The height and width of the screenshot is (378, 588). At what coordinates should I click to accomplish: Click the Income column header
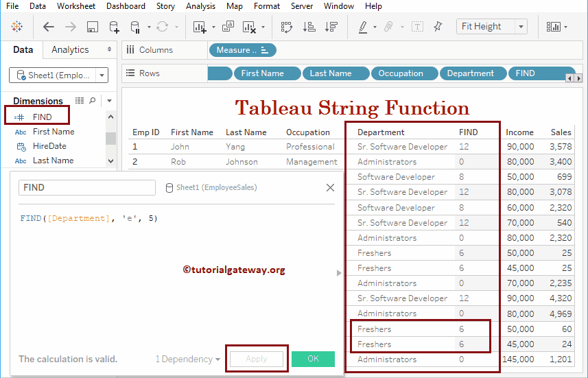pyautogui.click(x=519, y=132)
